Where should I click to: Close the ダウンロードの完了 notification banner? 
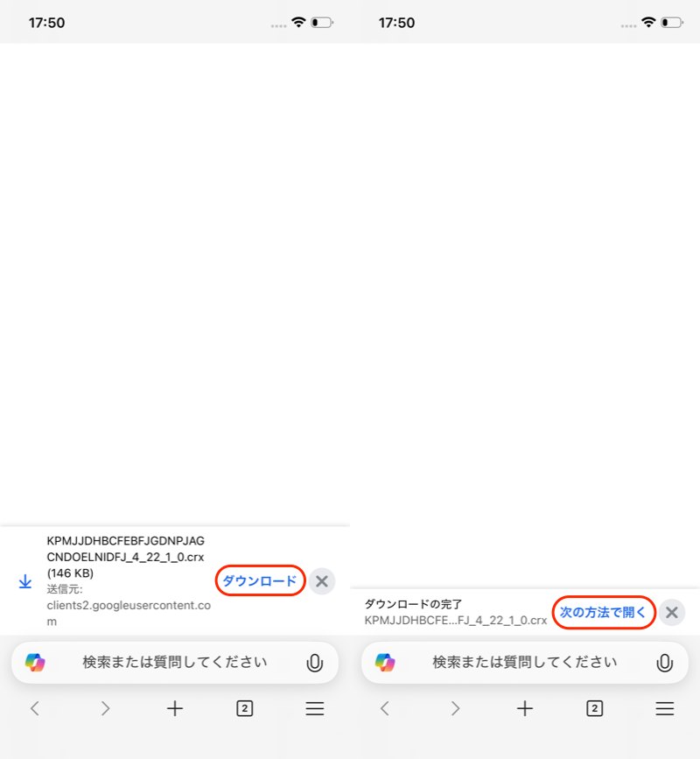672,613
